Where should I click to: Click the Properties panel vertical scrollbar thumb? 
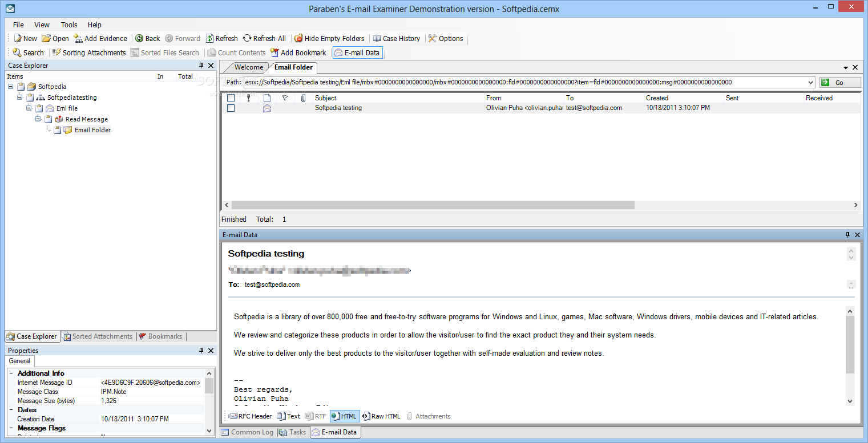point(209,386)
